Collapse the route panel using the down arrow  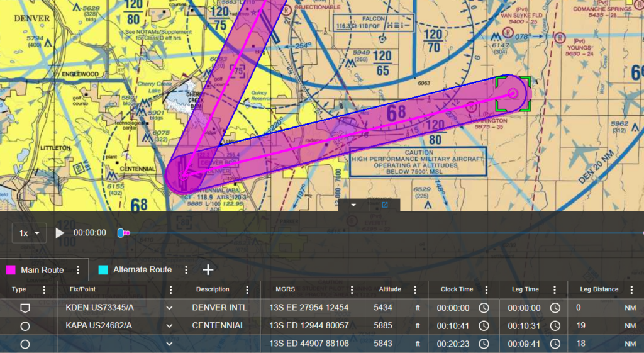tap(353, 205)
